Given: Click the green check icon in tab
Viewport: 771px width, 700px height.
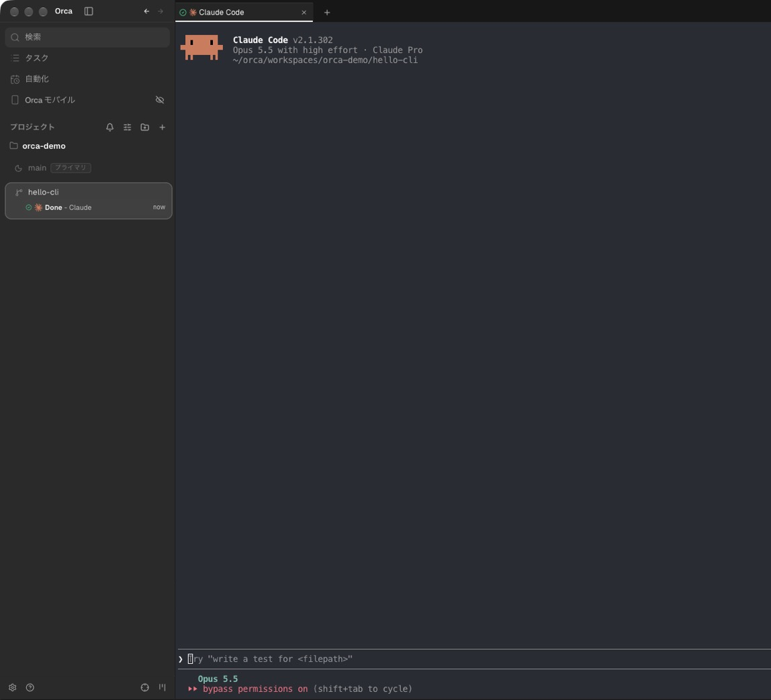Looking at the screenshot, I should point(183,13).
